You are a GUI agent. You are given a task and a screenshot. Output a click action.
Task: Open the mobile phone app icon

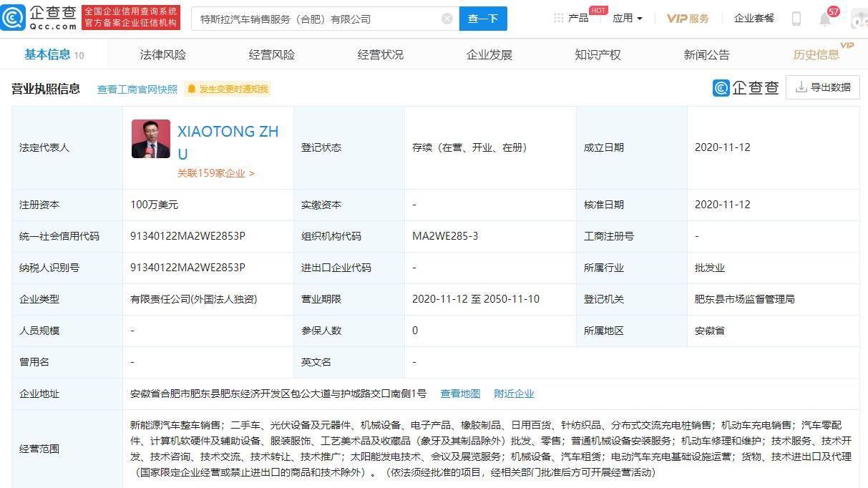pyautogui.click(x=796, y=19)
